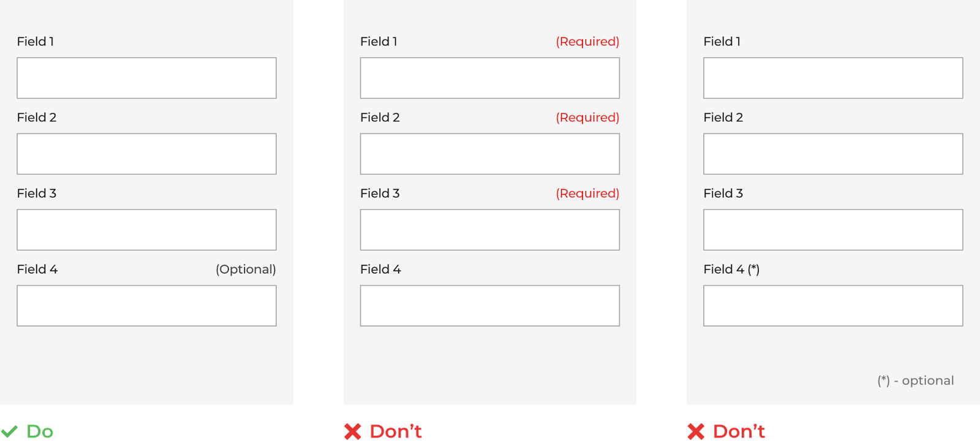Select the Field 4 input in the rightmost form
This screenshot has height=443, width=980.
pyautogui.click(x=833, y=305)
